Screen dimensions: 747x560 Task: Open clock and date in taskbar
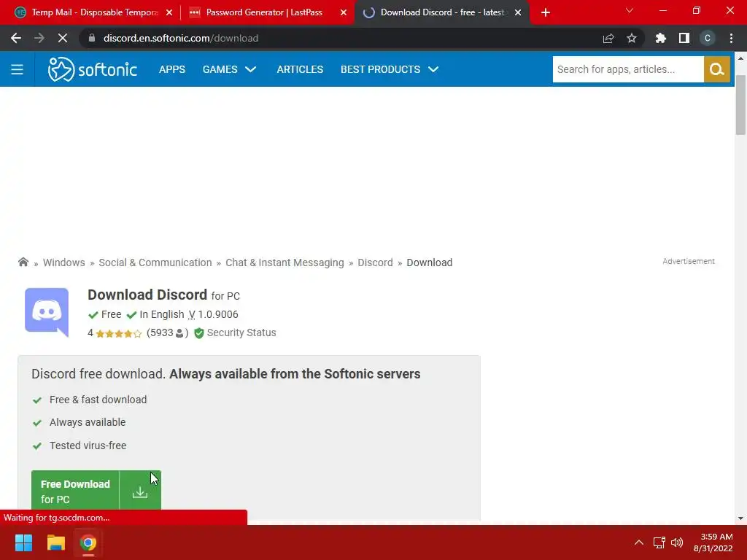pos(713,542)
